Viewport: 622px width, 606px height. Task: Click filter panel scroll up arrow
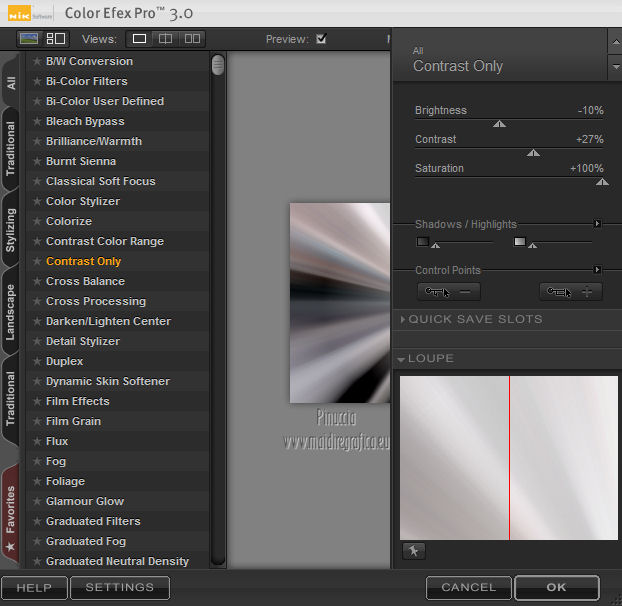click(x=615, y=42)
